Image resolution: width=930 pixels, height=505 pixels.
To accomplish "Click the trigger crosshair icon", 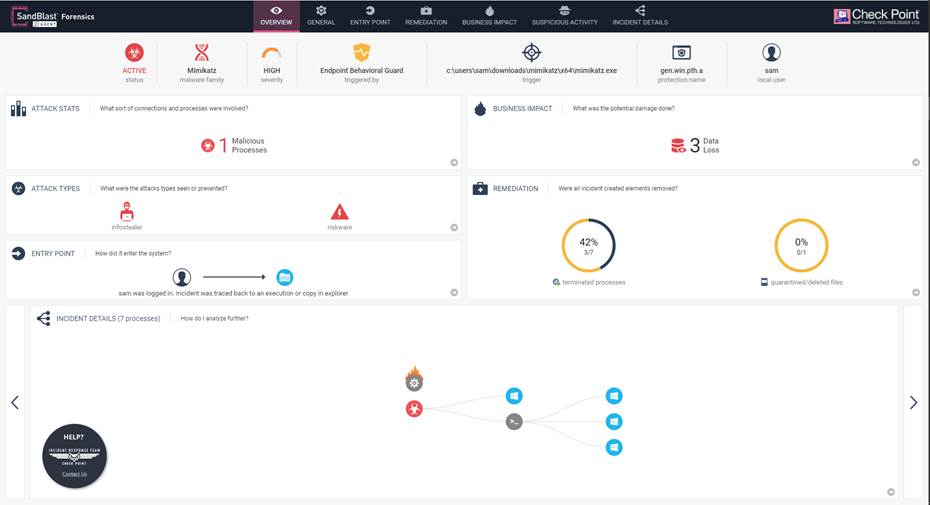I will tap(532, 53).
